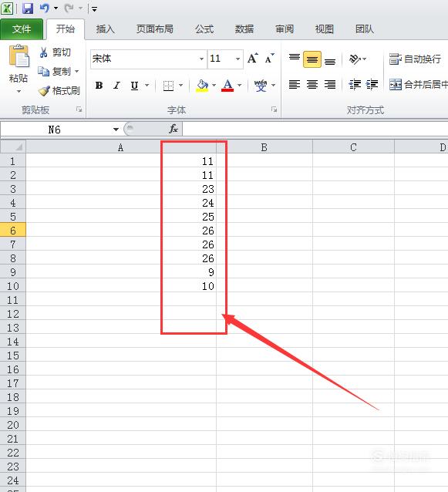Switch to the 团队 Team tab
Screen dimensions: 448x492
tap(365, 29)
